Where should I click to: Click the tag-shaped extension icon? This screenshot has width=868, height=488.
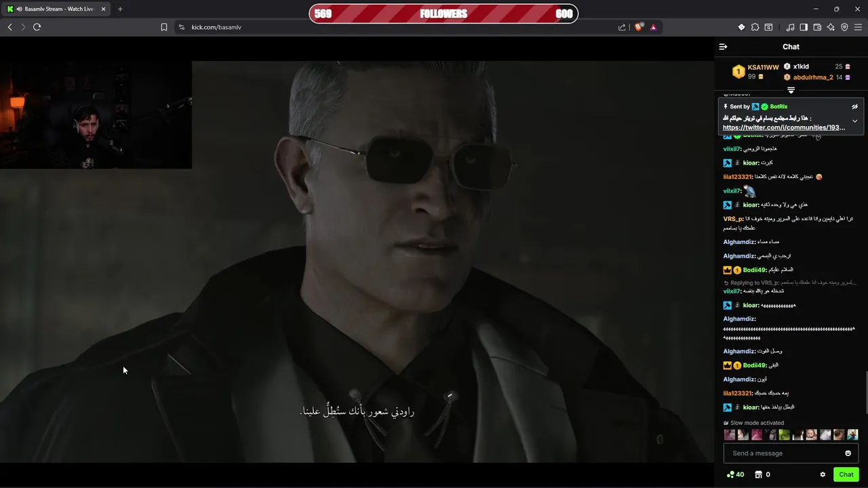click(741, 27)
